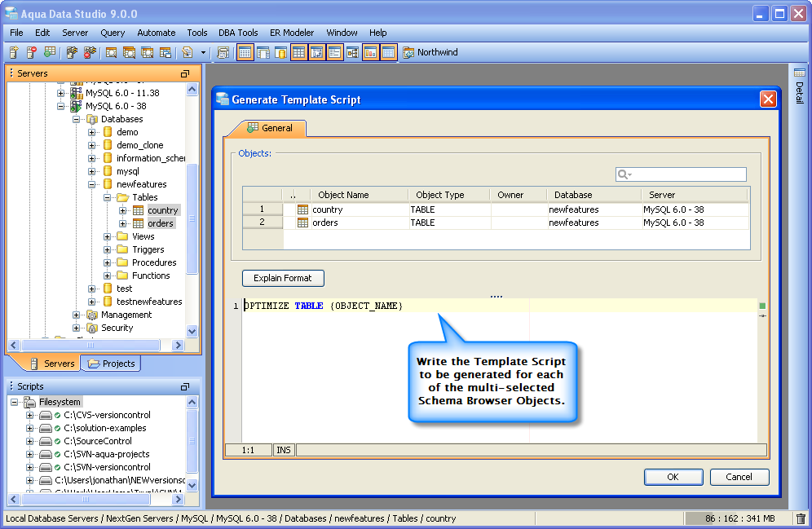The height and width of the screenshot is (529, 812).
Task: Switch to the Servers tab
Action: pyautogui.click(x=52, y=364)
